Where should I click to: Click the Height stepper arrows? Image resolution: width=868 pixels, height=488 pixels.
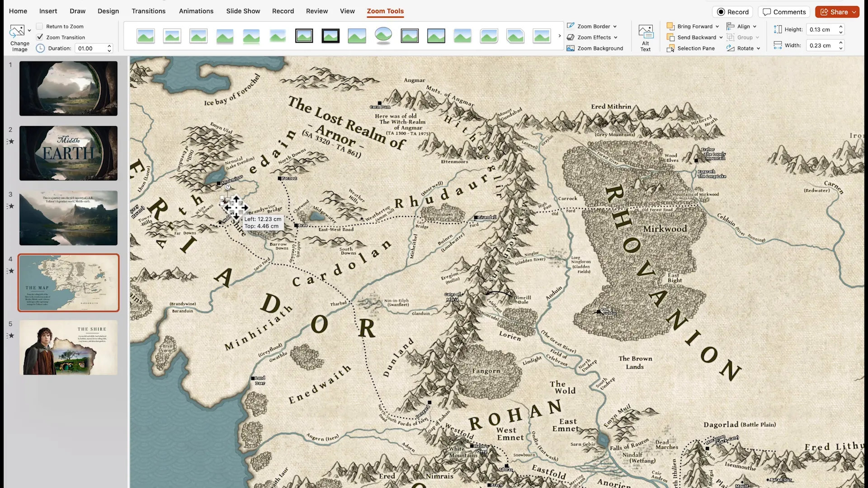[841, 29]
